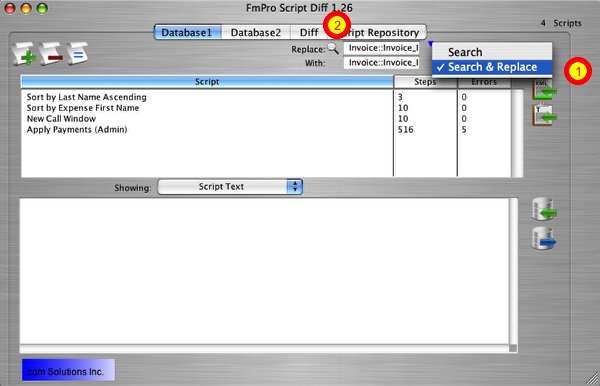The height and width of the screenshot is (386, 600).
Task: Click the database export icon with blue arrow
Action: coord(544,239)
